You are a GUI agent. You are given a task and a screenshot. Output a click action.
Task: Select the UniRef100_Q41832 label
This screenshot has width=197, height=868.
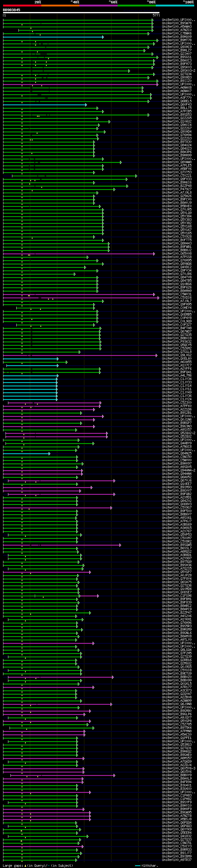point(177,836)
